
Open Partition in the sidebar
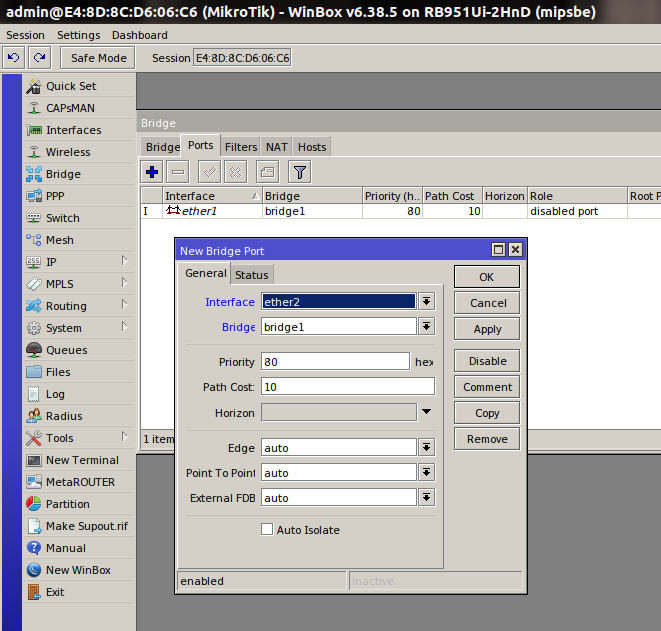[x=80, y=504]
